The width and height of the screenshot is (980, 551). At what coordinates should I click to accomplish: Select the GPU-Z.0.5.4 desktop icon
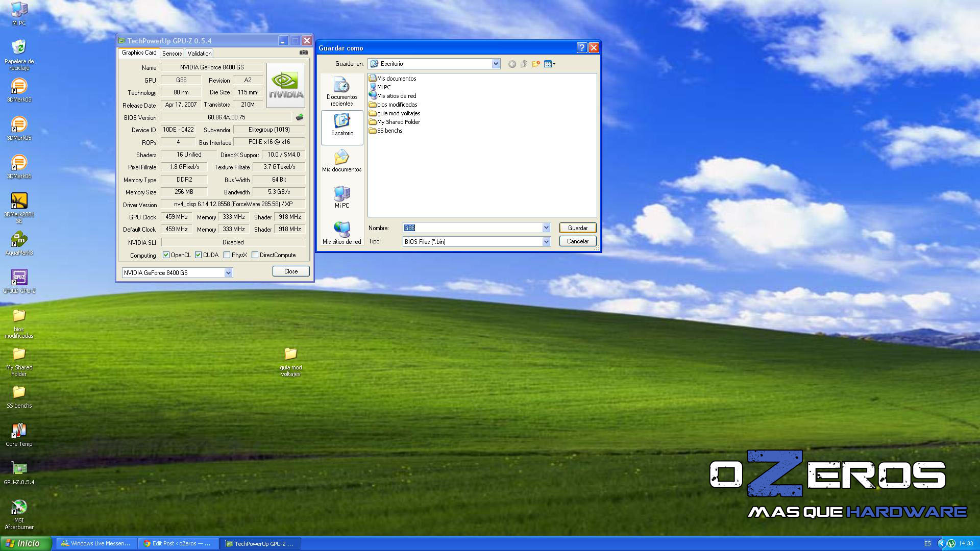pyautogui.click(x=19, y=473)
